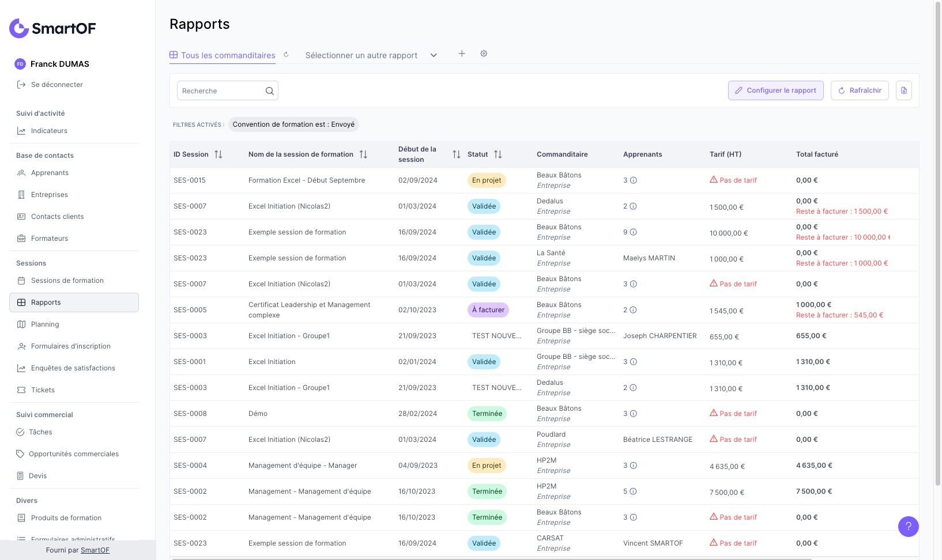Click the Convention de formation est : Envoyé filter
The height and width of the screenshot is (560, 942).
pos(293,124)
